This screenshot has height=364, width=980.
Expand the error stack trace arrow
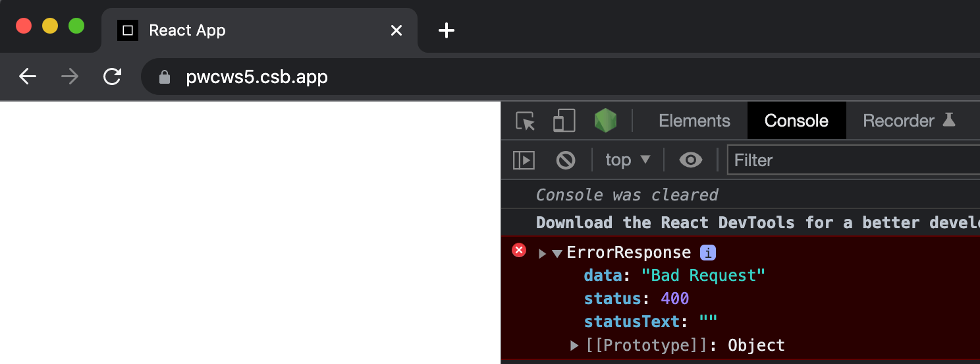(542, 253)
